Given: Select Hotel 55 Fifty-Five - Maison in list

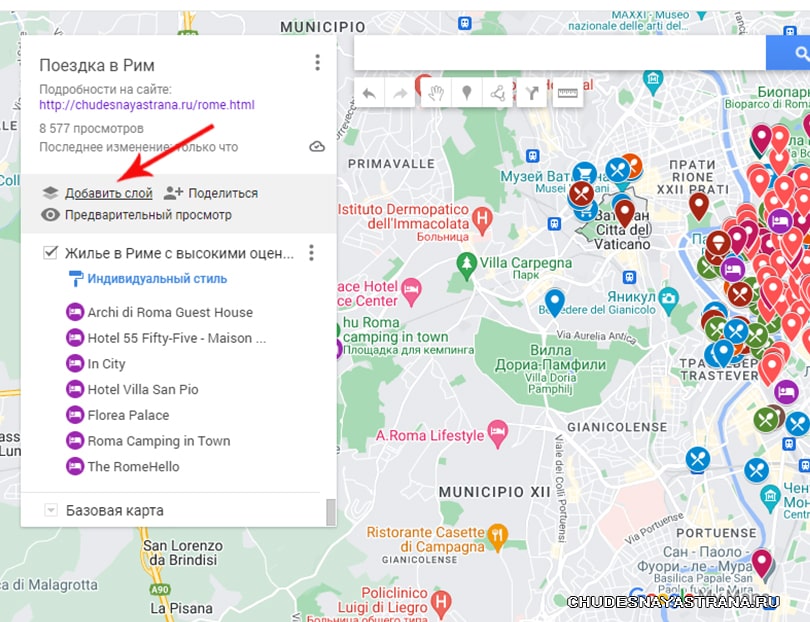Looking at the screenshot, I should pos(177,338).
